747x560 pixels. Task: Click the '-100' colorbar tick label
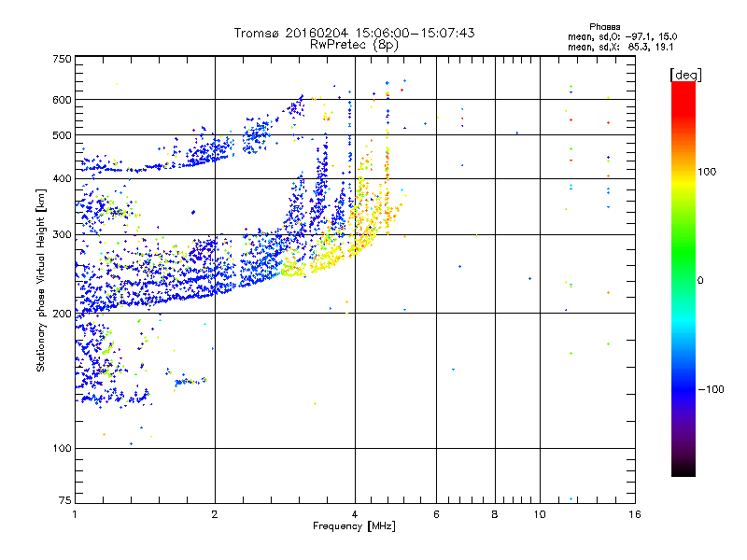click(x=711, y=389)
